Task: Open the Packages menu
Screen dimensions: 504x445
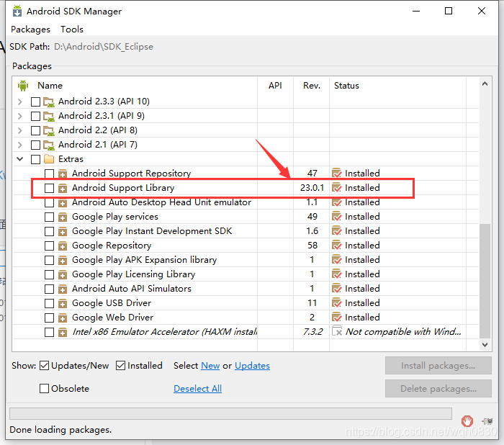Action: tap(30, 30)
